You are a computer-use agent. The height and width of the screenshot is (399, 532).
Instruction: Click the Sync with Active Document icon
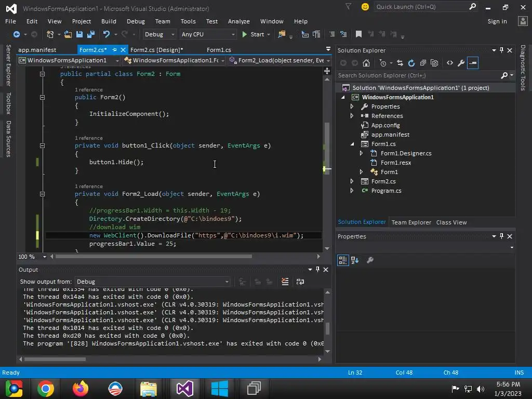tap(400, 63)
